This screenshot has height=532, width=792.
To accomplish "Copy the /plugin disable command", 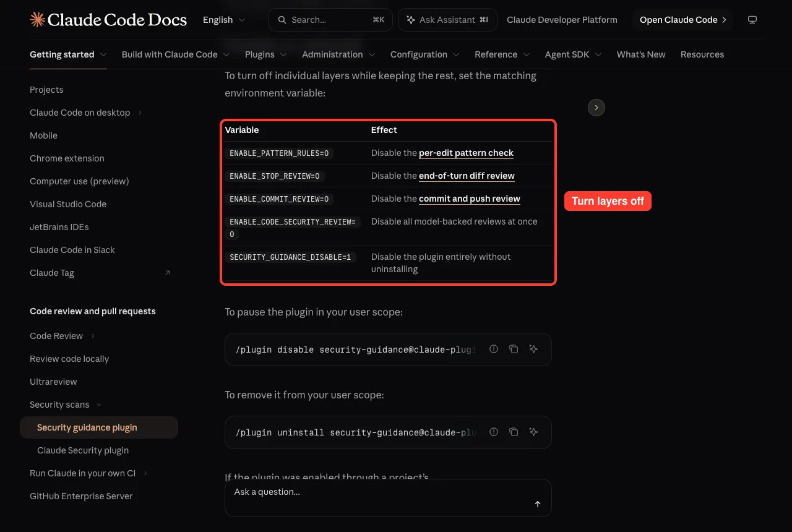I will (514, 349).
